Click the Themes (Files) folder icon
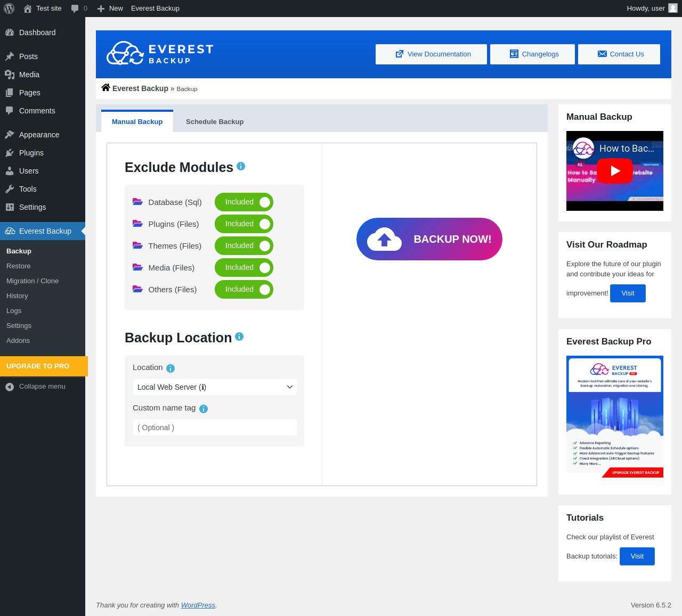This screenshot has width=682, height=616. pyautogui.click(x=137, y=245)
